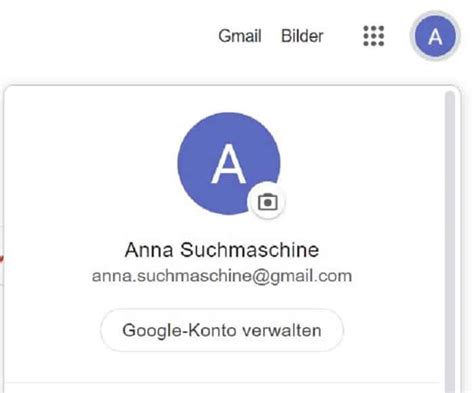This screenshot has height=393, width=474.
Task: Click the anna.suchmaschine@gmail.com email address
Action: click(x=222, y=276)
